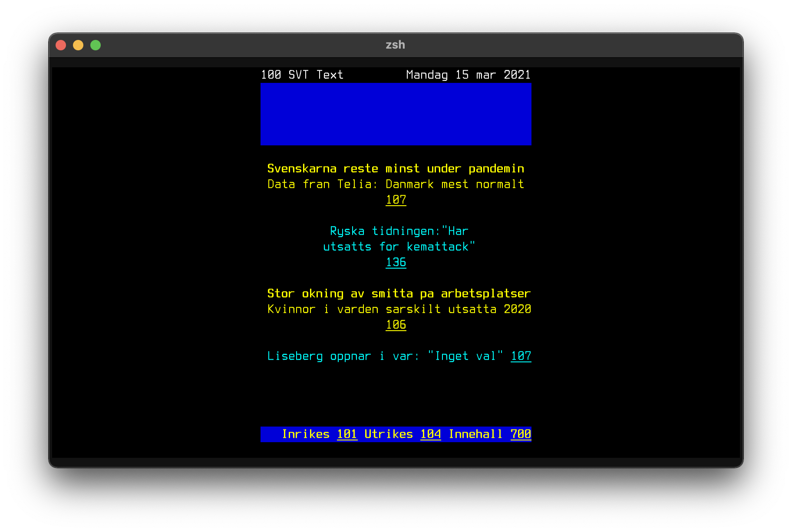
Task: Click text 'utsatts for kemattack"'
Action: coord(399,246)
